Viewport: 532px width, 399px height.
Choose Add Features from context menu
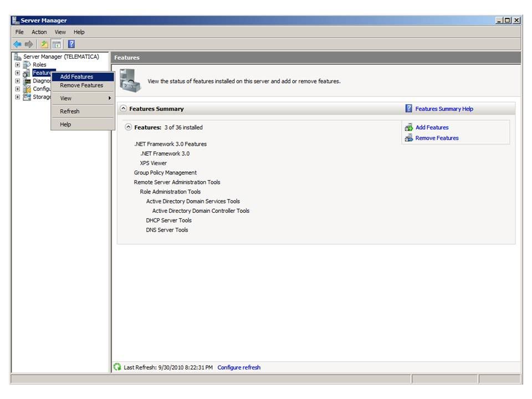click(76, 77)
